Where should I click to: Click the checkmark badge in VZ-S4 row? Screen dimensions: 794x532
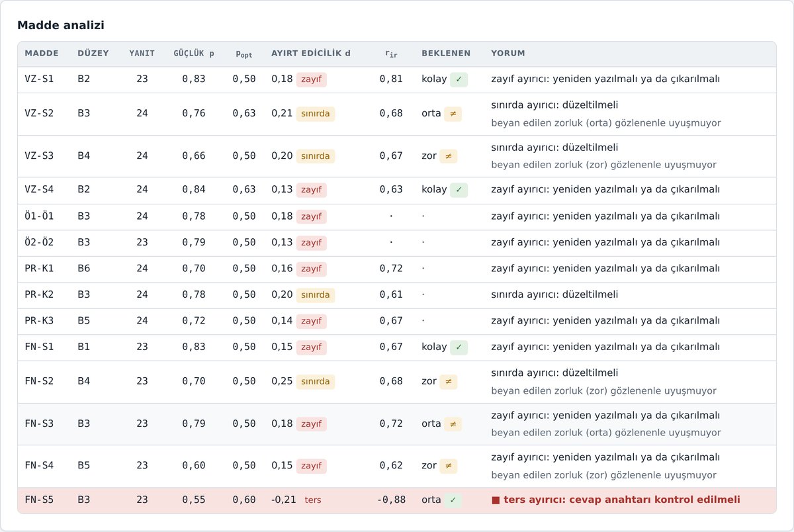[x=459, y=190]
